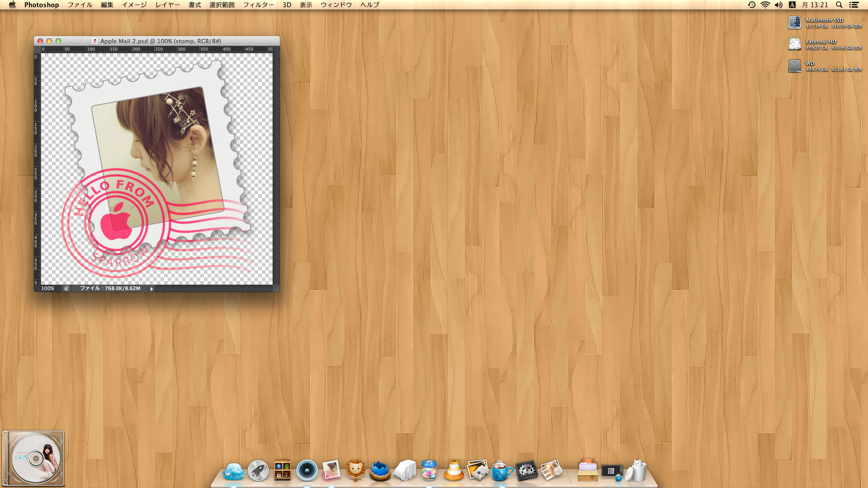Click the window resize grip corner
The width and height of the screenshot is (868, 488).
tap(276, 288)
